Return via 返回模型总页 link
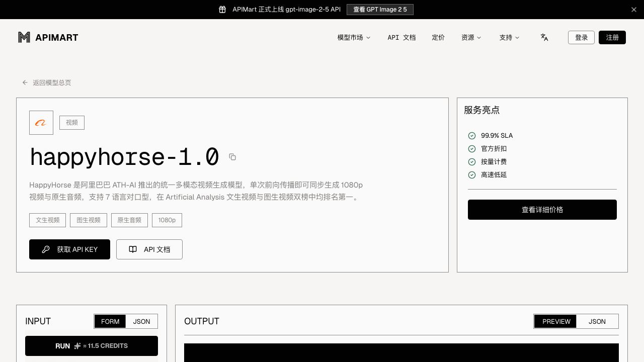The width and height of the screenshot is (644, 362). point(47,82)
